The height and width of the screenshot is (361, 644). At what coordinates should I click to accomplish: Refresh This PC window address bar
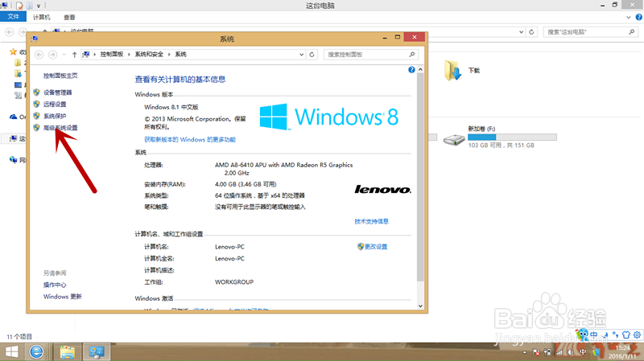pos(531,32)
